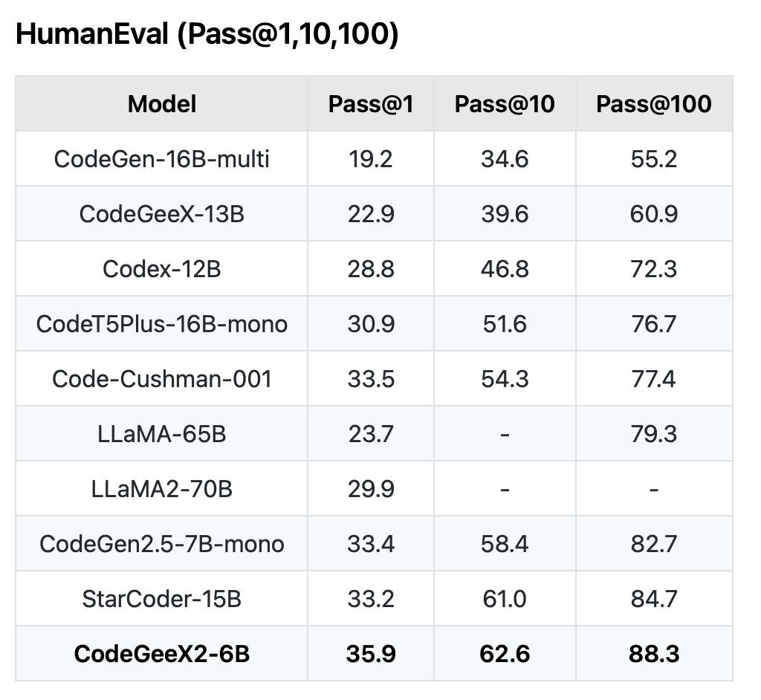Click StarCoder-15B Pass@10 value 61.0
This screenshot has width=761, height=700.
coord(505,599)
